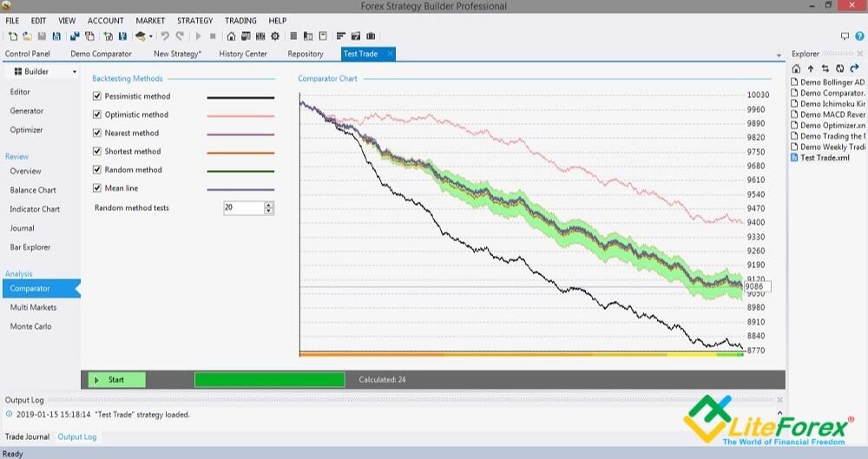The height and width of the screenshot is (459, 868).
Task: Open the FILE menu
Action: [12, 21]
